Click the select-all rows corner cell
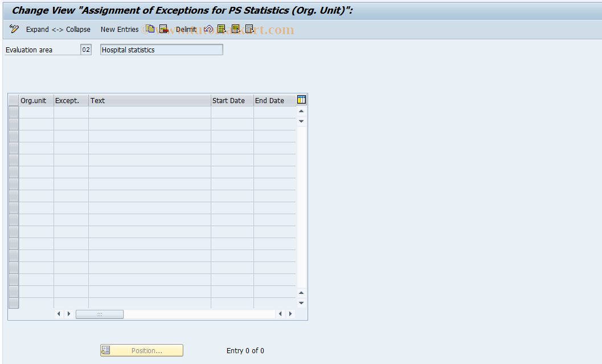 coord(14,101)
